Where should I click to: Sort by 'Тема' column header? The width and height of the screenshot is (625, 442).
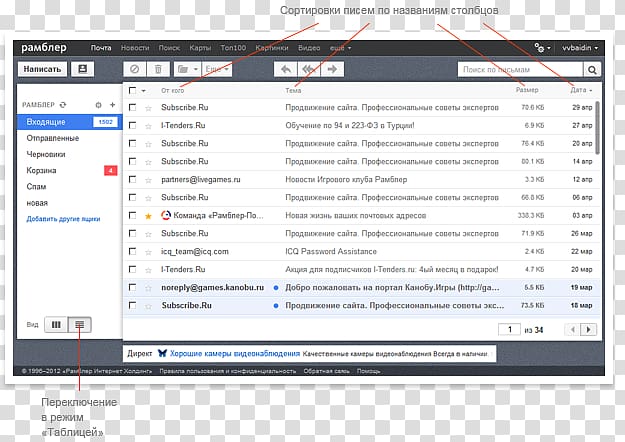tap(293, 90)
